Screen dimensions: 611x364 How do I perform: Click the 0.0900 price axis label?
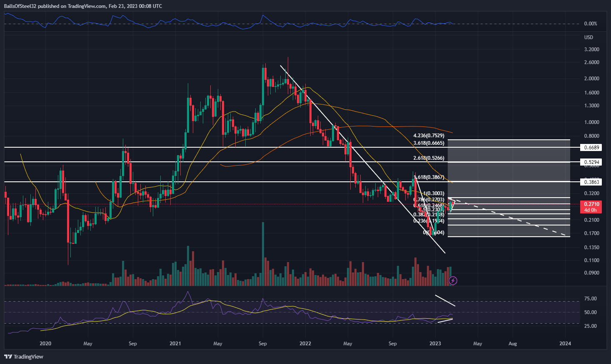tap(592, 273)
